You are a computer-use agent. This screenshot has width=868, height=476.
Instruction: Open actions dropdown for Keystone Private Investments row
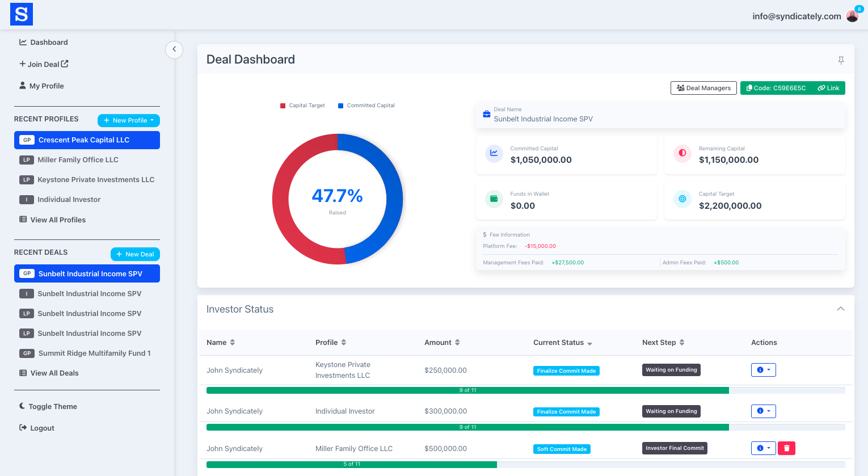(x=763, y=370)
